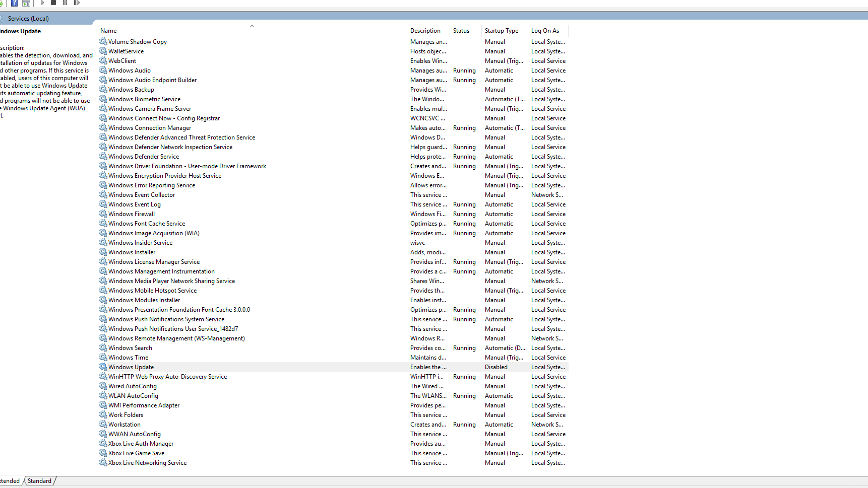Viewport: 868px width, 488px height.
Task: Sort by the Startup Type column header
Action: click(x=505, y=31)
